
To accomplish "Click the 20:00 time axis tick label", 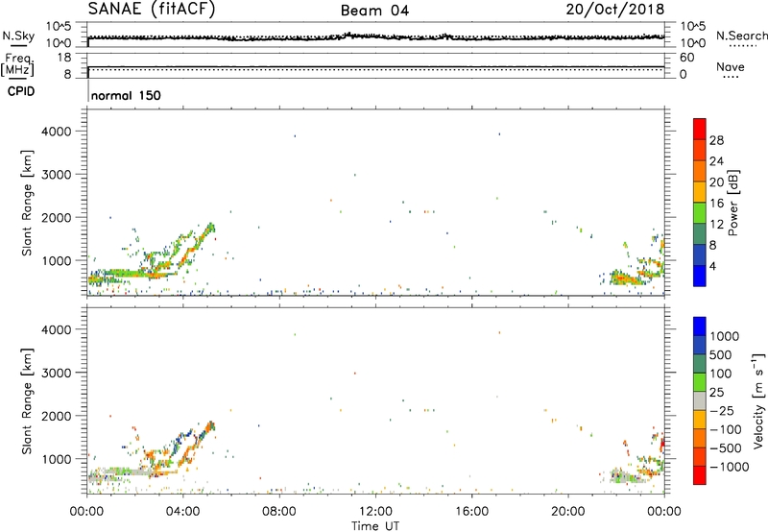I will pyautogui.click(x=568, y=512).
